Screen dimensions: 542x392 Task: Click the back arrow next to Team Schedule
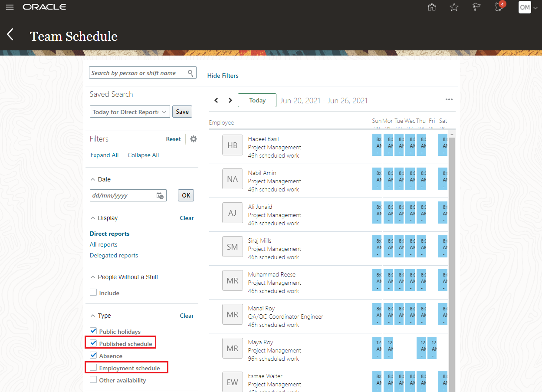pos(10,34)
